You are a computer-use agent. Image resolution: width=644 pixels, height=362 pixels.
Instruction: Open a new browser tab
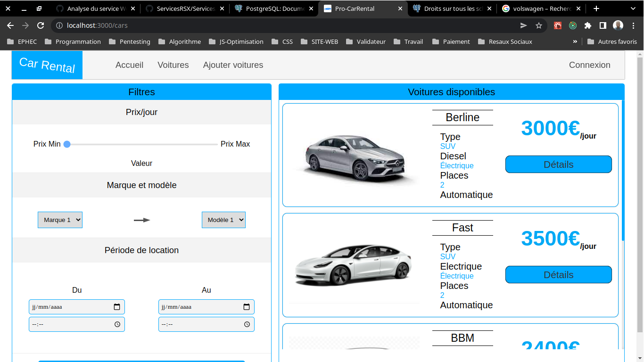[596, 8]
